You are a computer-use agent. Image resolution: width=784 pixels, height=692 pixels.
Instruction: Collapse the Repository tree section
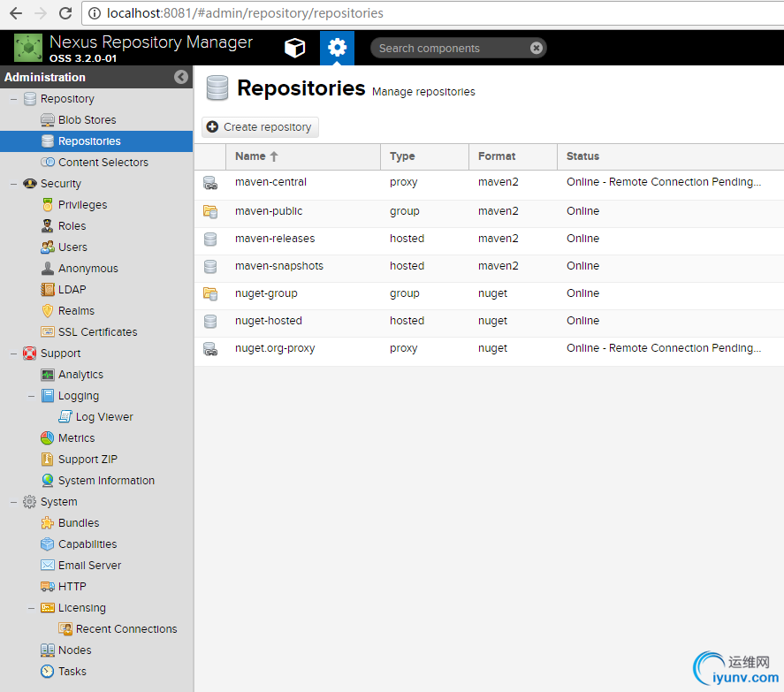point(13,99)
